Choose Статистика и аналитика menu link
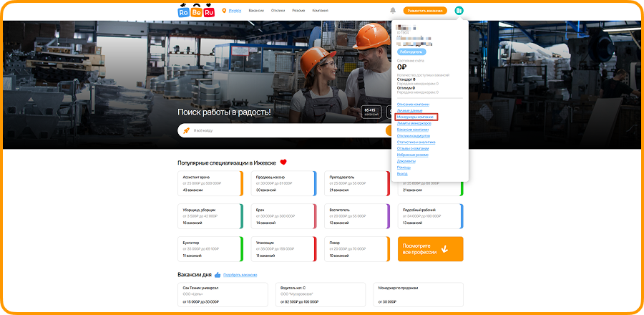 [416, 142]
